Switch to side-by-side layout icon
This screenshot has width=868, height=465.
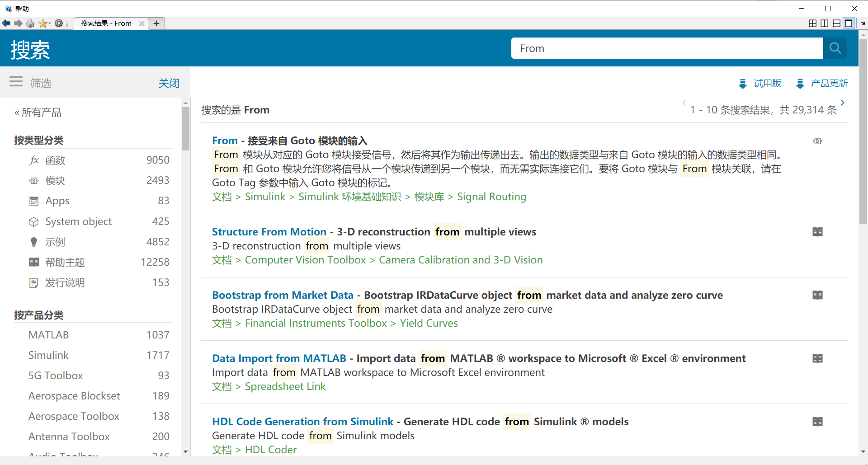[x=825, y=23]
